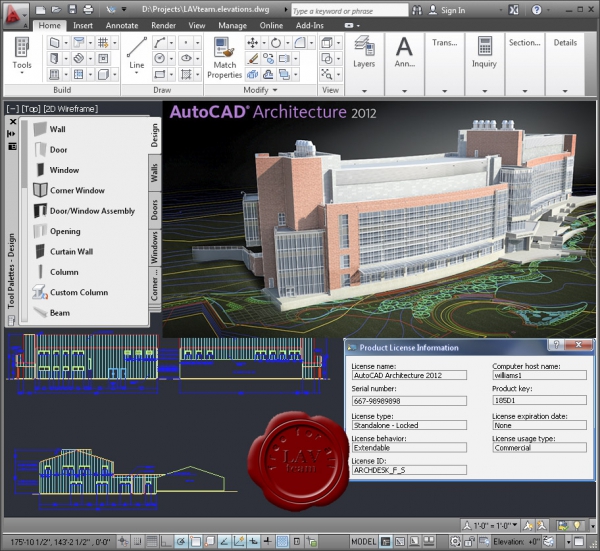Toggle Object Snap in status bar
600x551 pixels.
pos(195,541)
